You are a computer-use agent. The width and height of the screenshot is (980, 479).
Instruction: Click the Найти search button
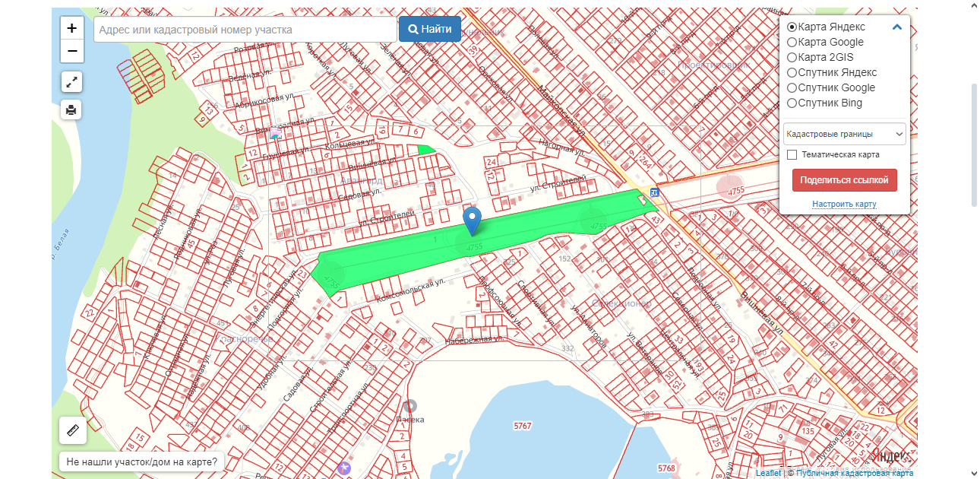[x=430, y=30]
